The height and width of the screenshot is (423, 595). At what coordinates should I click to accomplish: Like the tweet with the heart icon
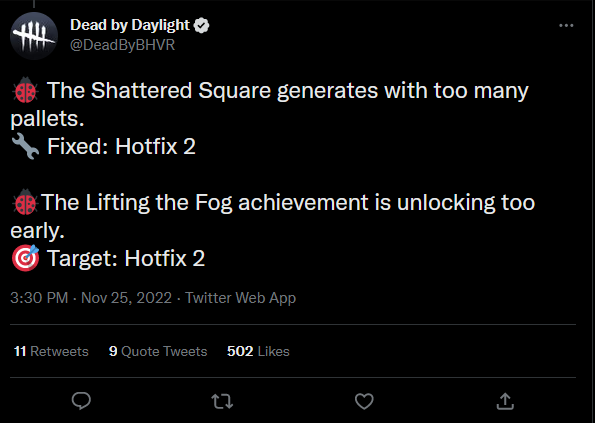tap(364, 401)
